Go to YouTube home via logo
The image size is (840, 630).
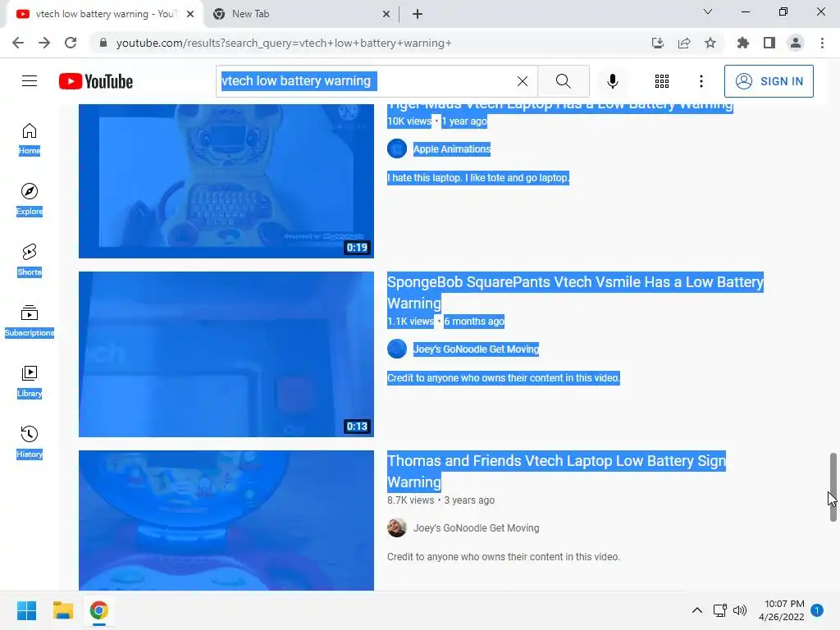tap(96, 81)
